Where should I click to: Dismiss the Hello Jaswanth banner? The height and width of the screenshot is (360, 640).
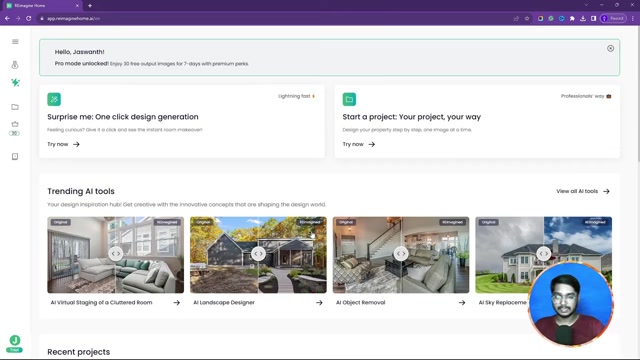point(610,49)
